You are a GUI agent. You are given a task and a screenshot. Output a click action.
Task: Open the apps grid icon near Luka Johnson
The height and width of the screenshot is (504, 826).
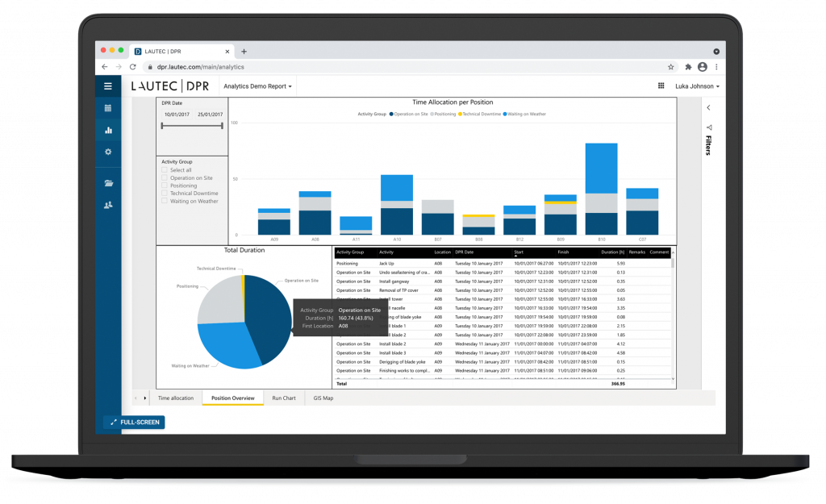tap(660, 85)
